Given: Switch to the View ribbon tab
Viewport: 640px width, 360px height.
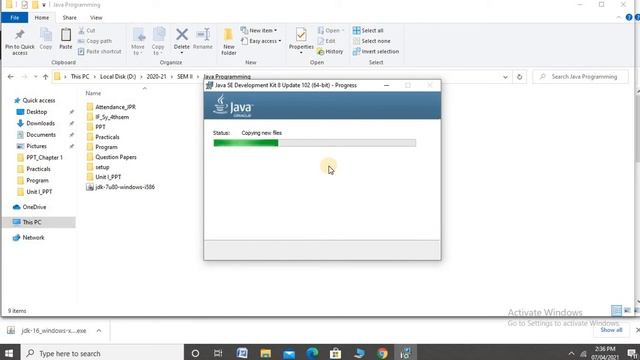Looking at the screenshot, I should click(96, 18).
